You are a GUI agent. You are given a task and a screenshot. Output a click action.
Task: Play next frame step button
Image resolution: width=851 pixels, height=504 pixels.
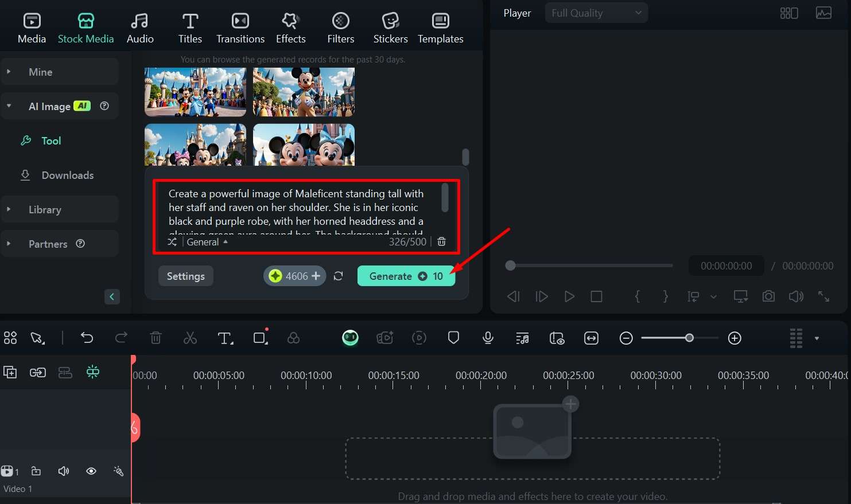(541, 296)
